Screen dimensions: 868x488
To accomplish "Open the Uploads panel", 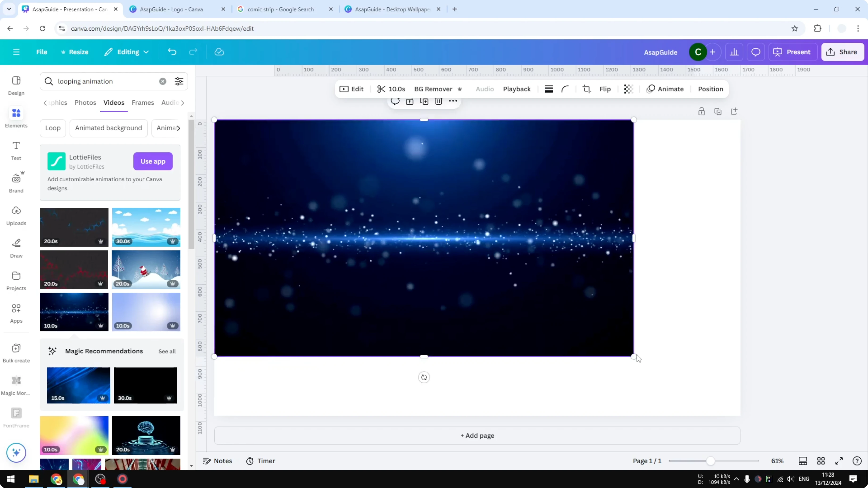I will point(16,215).
